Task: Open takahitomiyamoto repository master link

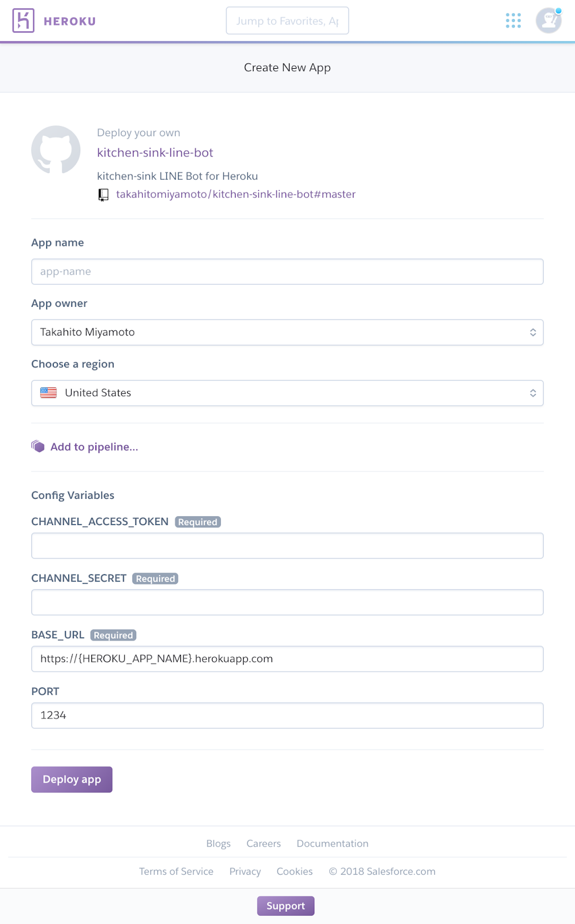Action: [236, 194]
